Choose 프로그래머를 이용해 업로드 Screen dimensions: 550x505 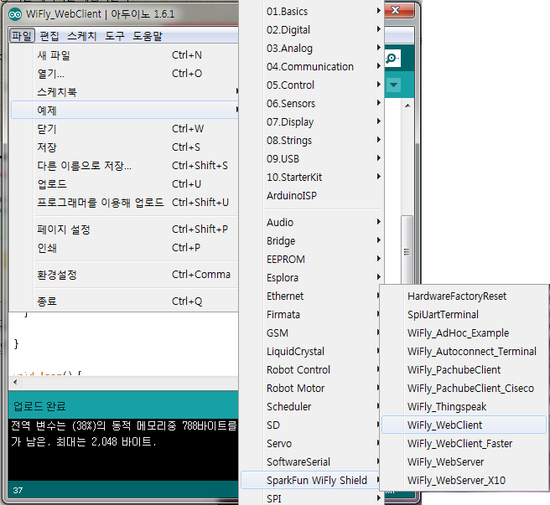click(125, 202)
